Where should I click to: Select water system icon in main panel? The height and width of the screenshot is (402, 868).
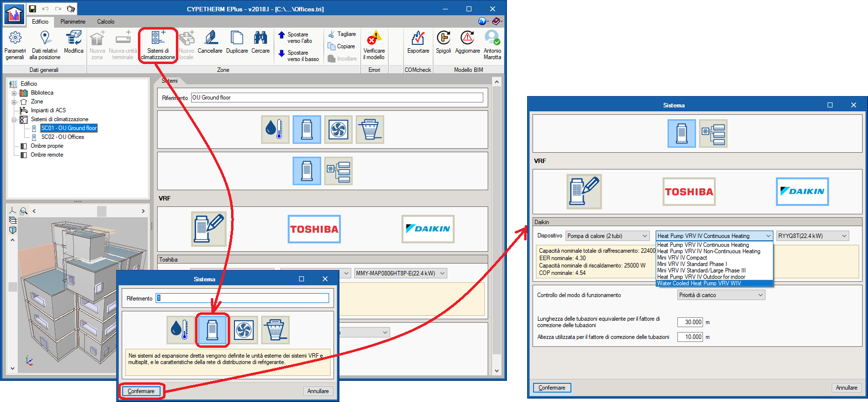[275, 130]
